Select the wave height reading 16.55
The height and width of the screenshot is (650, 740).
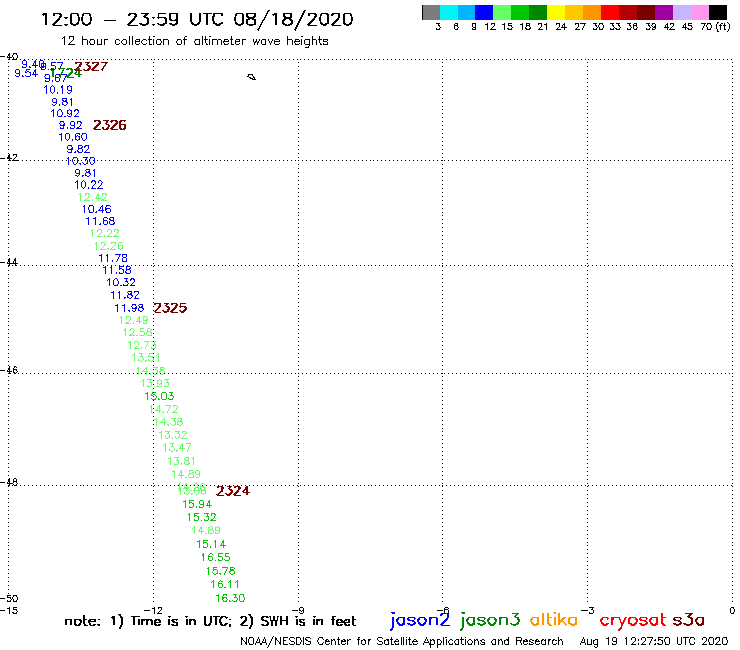[215, 557]
